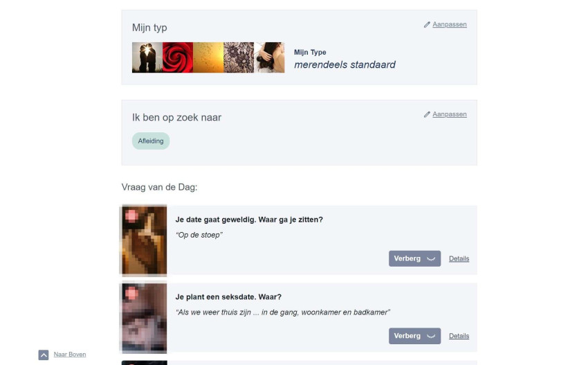Click the lace pattern thumbnail
The width and height of the screenshot is (588, 365).
tap(239, 57)
